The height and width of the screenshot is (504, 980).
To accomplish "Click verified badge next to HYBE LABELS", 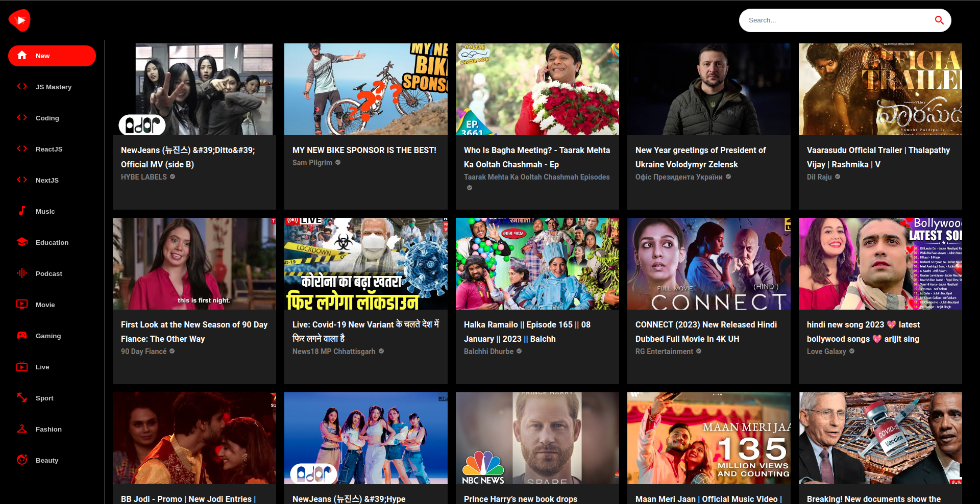I will 173,177.
